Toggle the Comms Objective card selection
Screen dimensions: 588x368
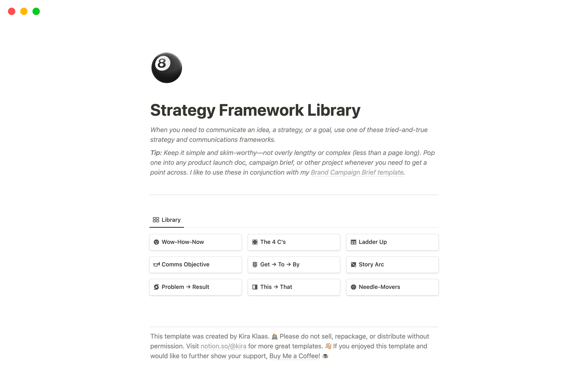[196, 264]
